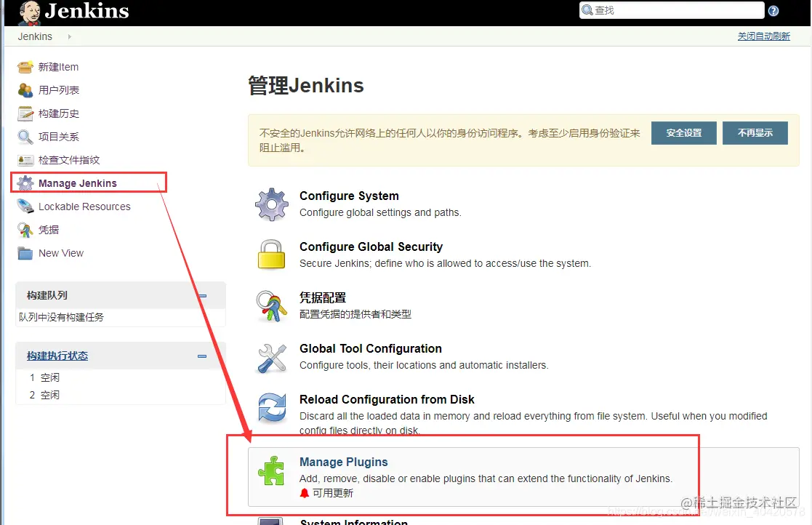Click the Lockable Resources drive icon
Image resolution: width=812 pixels, height=525 pixels.
click(x=25, y=207)
